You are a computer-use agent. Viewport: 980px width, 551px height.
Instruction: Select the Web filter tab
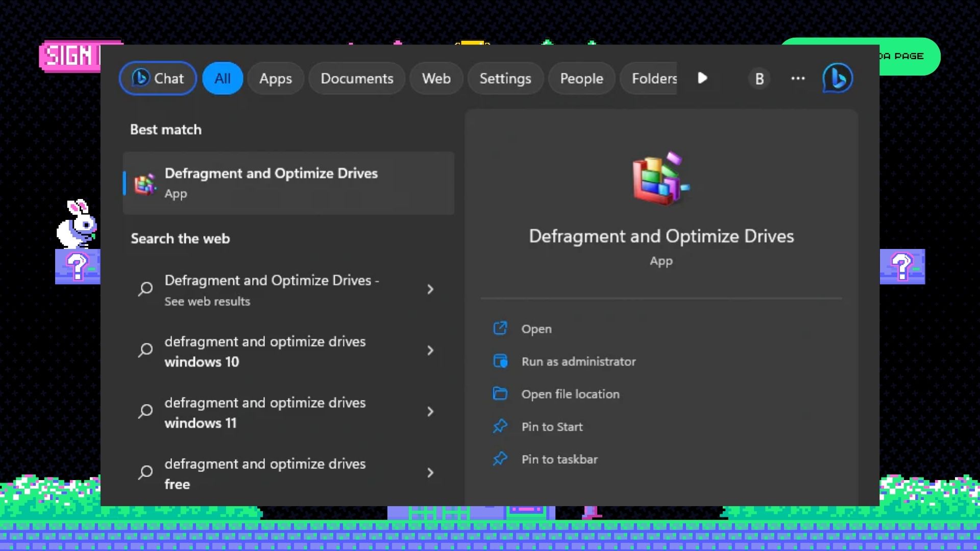click(436, 79)
